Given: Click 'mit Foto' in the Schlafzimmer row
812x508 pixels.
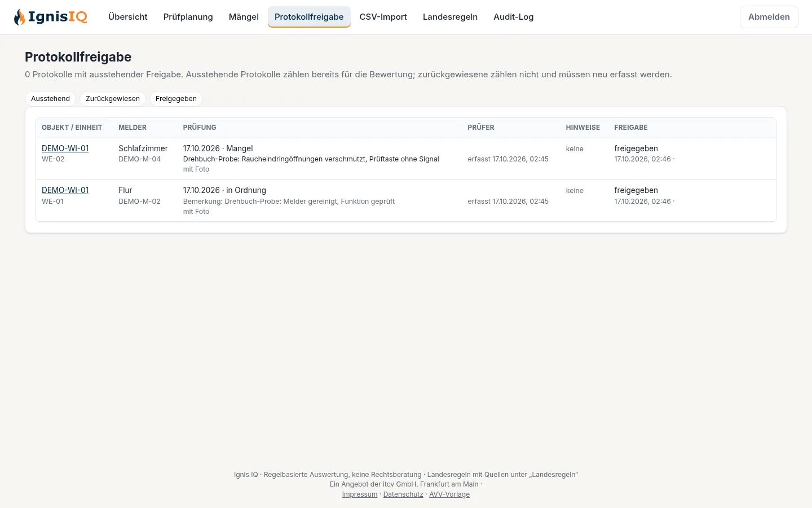Looking at the screenshot, I should 196,169.
